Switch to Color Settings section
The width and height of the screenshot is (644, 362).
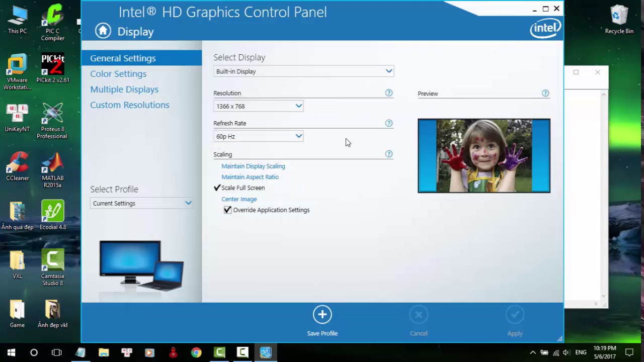click(x=118, y=74)
